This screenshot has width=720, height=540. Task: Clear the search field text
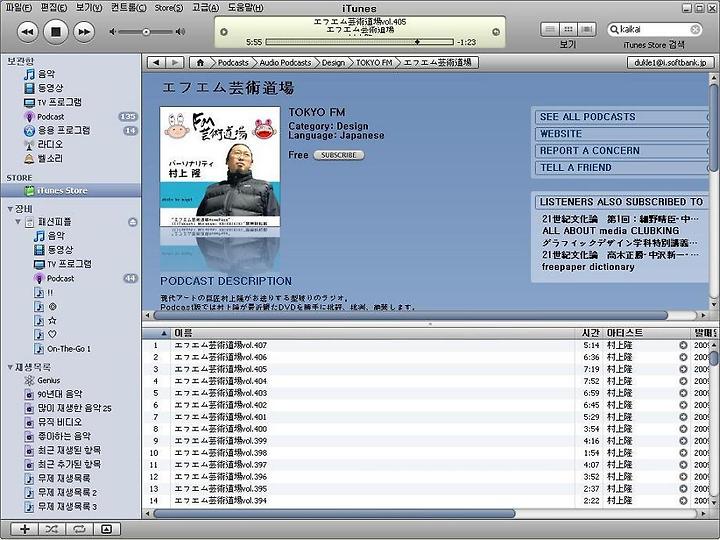point(695,29)
